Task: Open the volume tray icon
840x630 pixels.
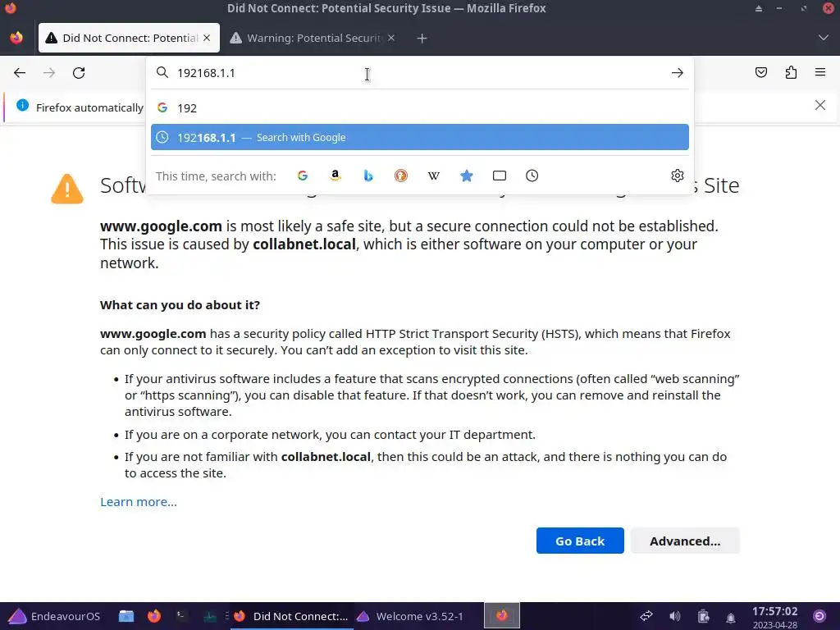Action: tap(674, 616)
